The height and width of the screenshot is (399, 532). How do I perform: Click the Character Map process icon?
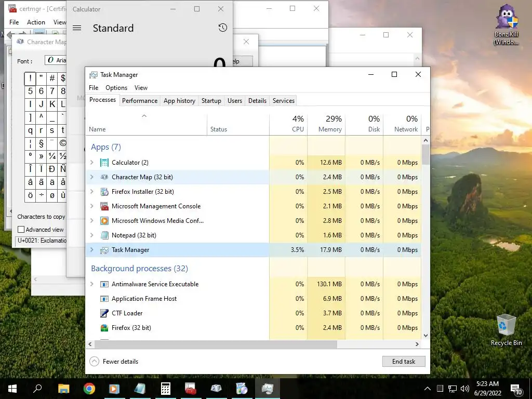(104, 177)
